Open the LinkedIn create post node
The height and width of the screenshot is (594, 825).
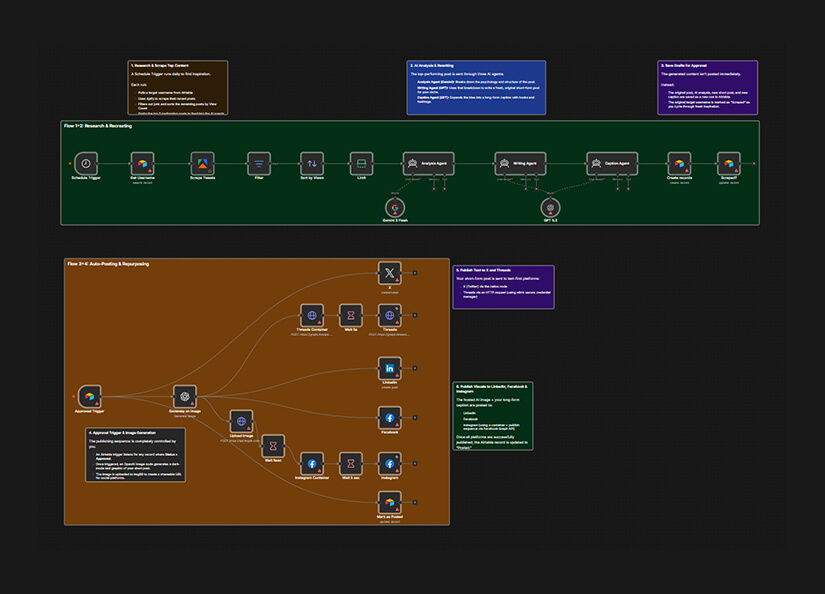[x=389, y=368]
